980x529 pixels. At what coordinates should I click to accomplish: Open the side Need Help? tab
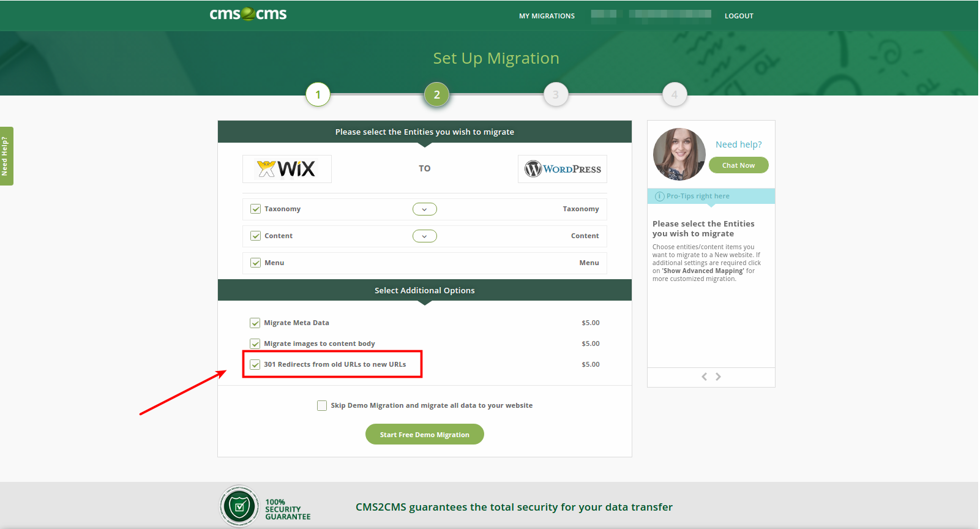click(7, 156)
